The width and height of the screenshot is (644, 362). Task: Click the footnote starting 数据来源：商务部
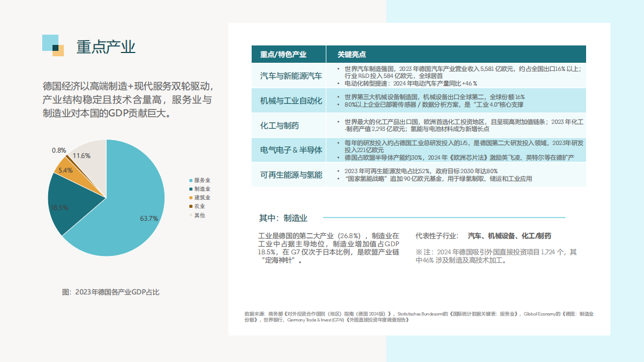419,317
